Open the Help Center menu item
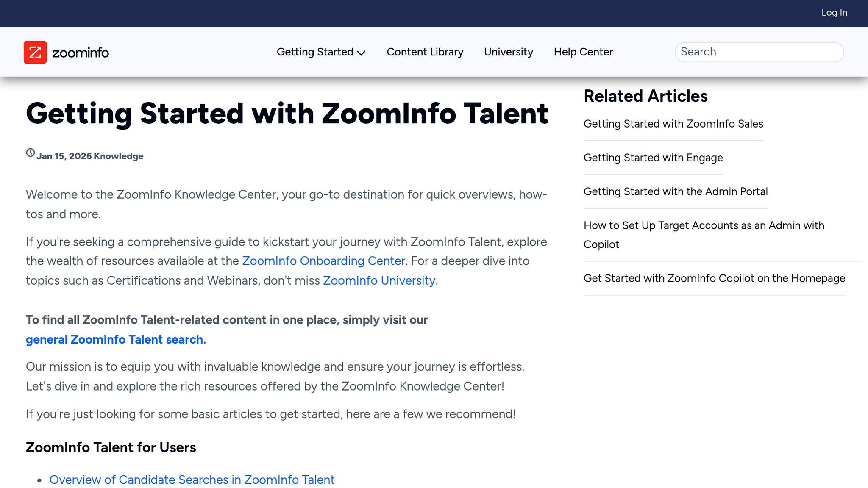The image size is (868, 488). 583,52
